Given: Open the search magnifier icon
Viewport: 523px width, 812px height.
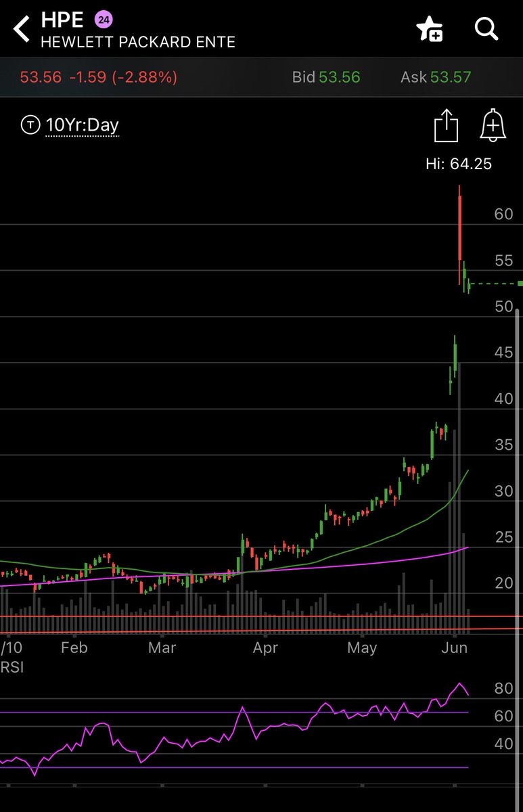Looking at the screenshot, I should pos(486,28).
